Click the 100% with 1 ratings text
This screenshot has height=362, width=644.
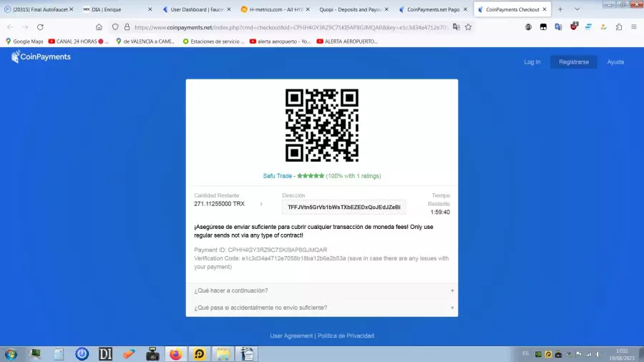(x=353, y=176)
